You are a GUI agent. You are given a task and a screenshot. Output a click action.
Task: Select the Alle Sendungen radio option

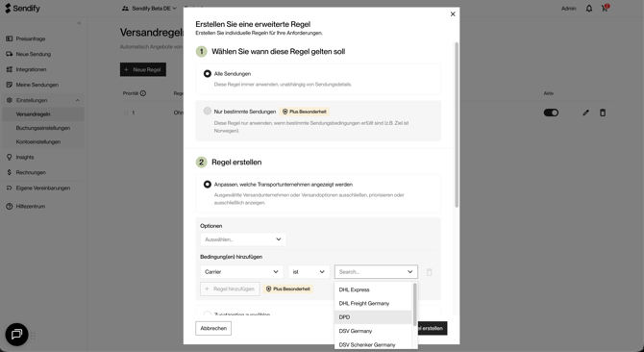tap(208, 73)
